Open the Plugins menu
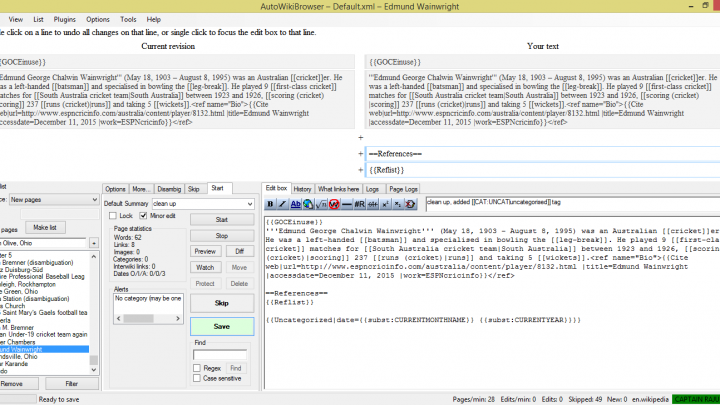Screen dimensions: 720x405 click(x=66, y=19)
